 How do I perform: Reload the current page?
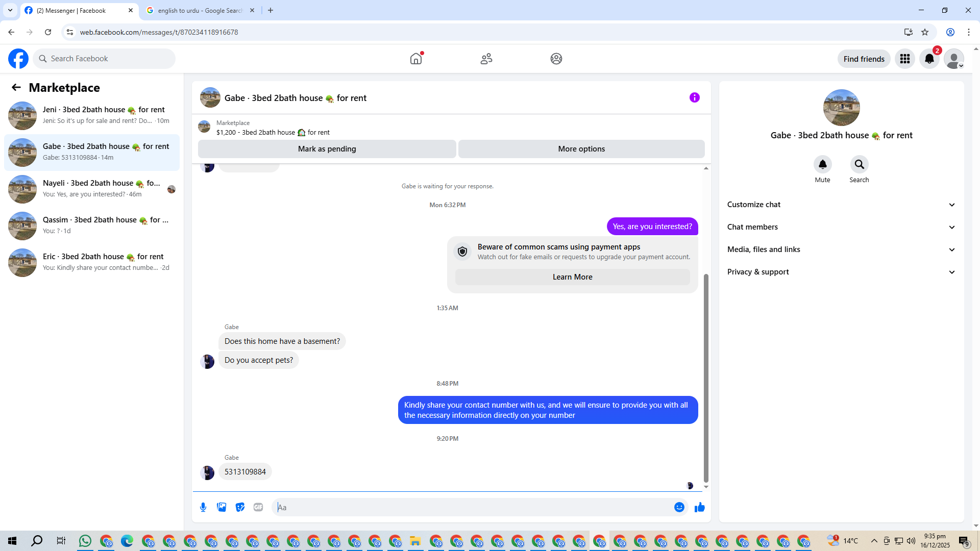(48, 32)
